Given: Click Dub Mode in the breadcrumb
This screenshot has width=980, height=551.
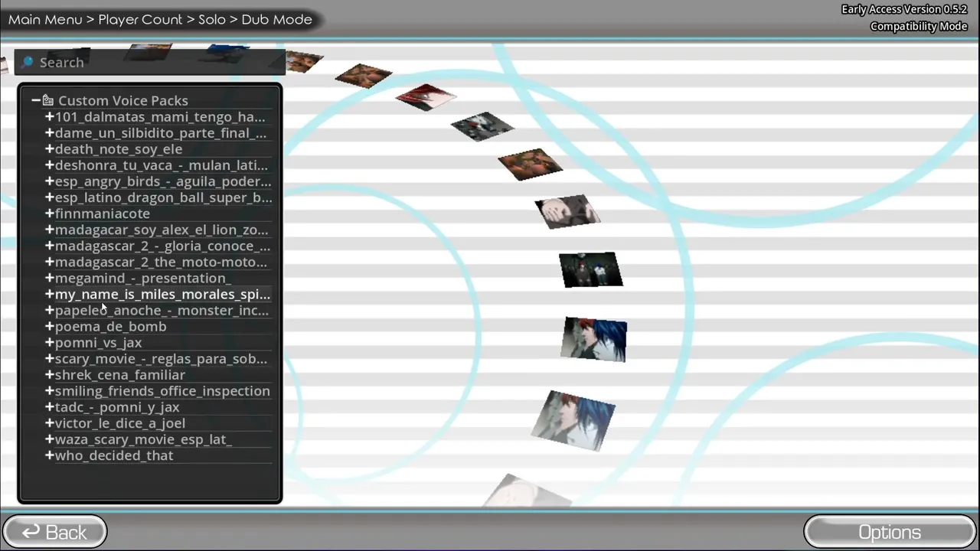Looking at the screenshot, I should (277, 19).
